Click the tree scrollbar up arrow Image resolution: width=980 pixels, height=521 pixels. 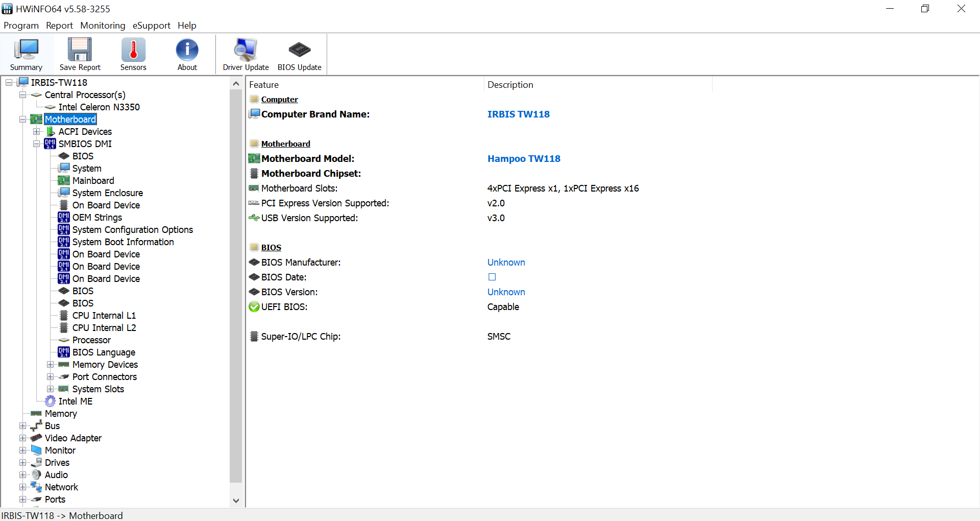pos(236,83)
